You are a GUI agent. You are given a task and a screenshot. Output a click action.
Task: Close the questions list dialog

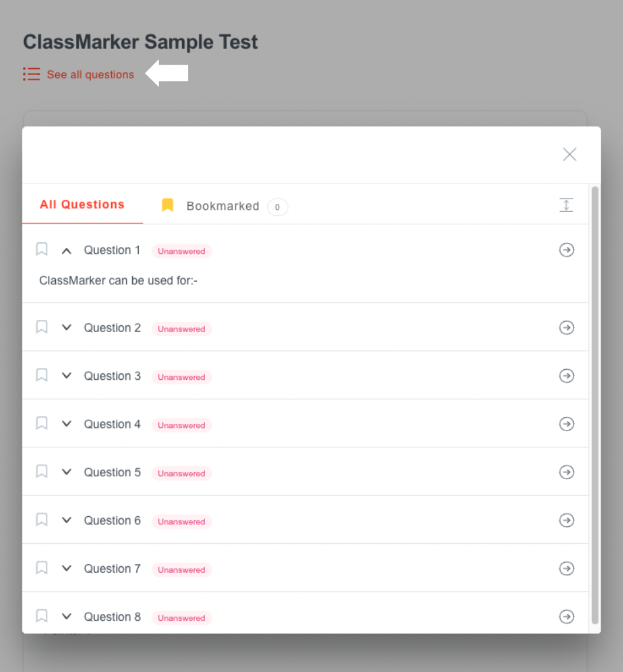pos(570,155)
